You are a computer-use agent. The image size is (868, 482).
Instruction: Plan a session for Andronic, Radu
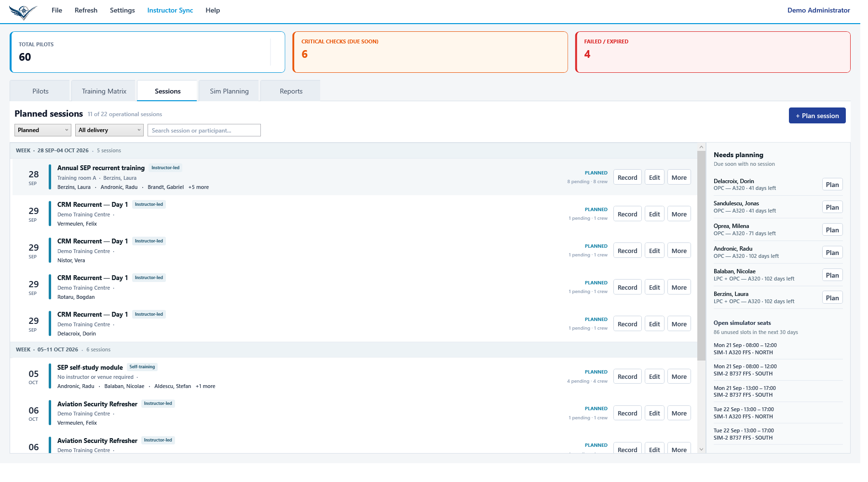tap(832, 253)
